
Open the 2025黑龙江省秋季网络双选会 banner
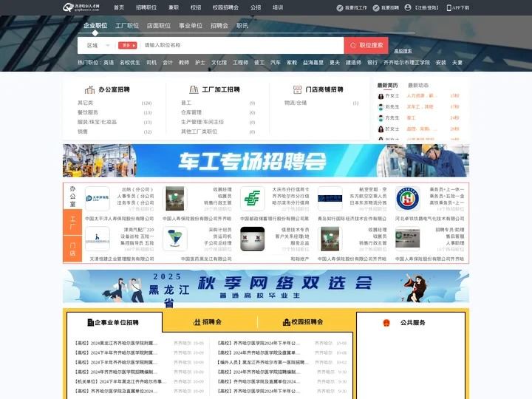coord(266,287)
